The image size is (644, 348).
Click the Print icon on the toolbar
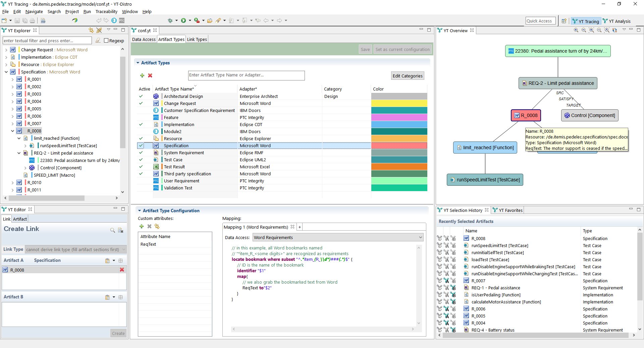[x=32, y=21]
